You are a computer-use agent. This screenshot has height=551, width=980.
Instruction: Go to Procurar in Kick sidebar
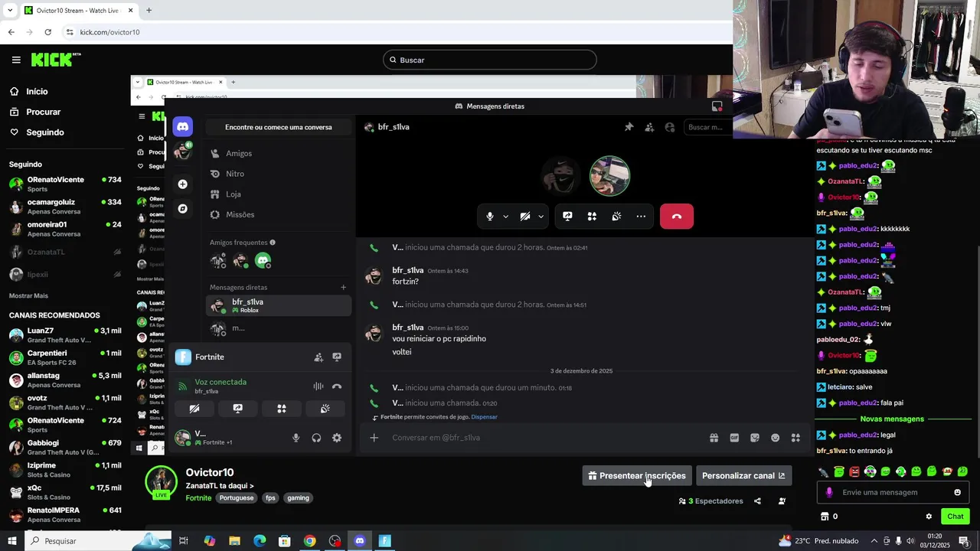pos(43,112)
